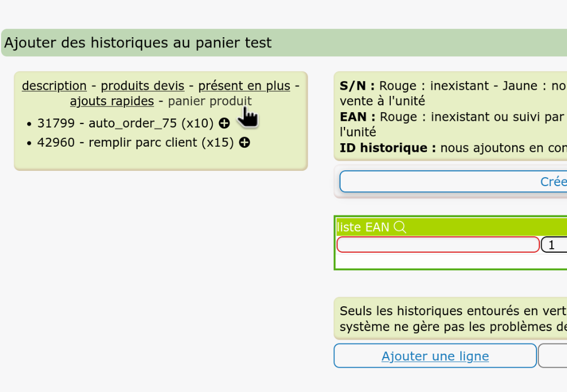Click the plus icon next to auto_order_75
The height and width of the screenshot is (392, 567).
coord(224,123)
